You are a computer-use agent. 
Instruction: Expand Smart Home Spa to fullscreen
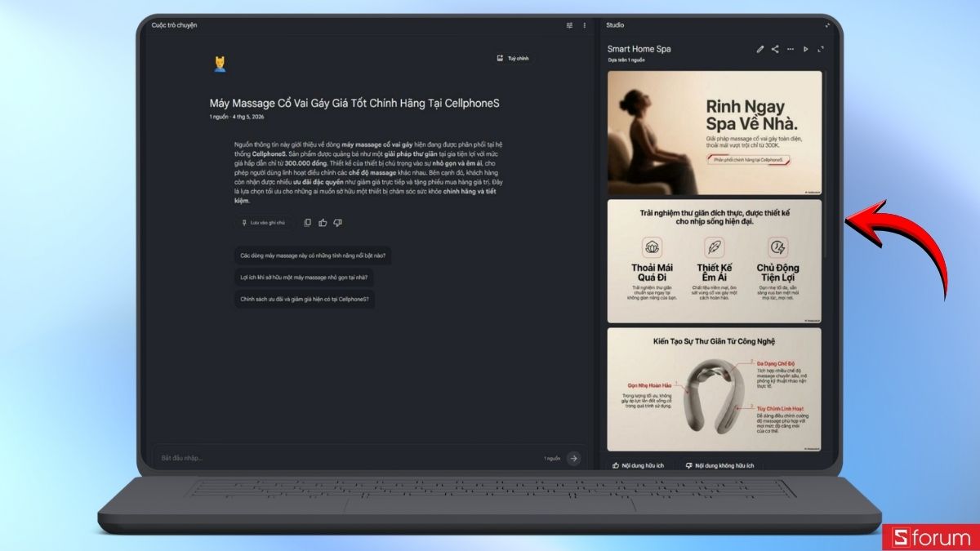821,49
